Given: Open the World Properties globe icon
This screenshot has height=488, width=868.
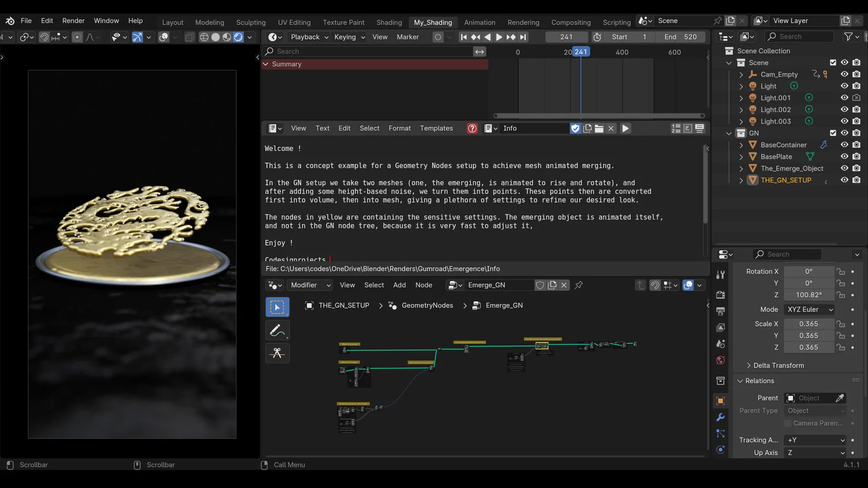Looking at the screenshot, I should pyautogui.click(x=720, y=360).
